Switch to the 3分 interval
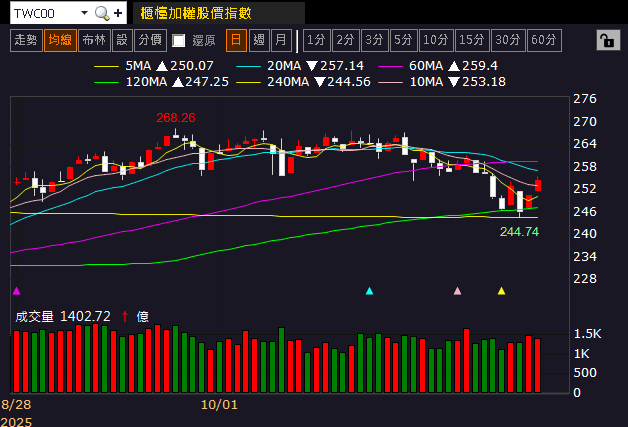The image size is (628, 427). [374, 40]
